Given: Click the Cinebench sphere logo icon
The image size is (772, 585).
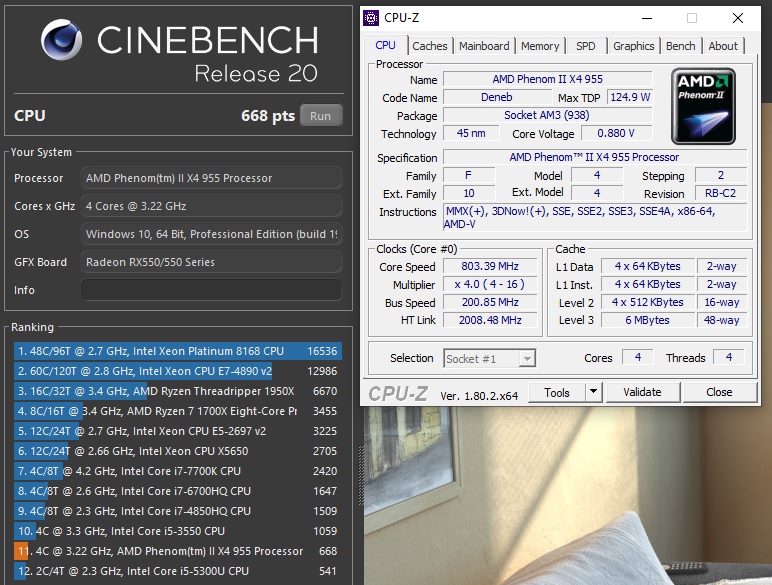Looking at the screenshot, I should (x=62, y=39).
